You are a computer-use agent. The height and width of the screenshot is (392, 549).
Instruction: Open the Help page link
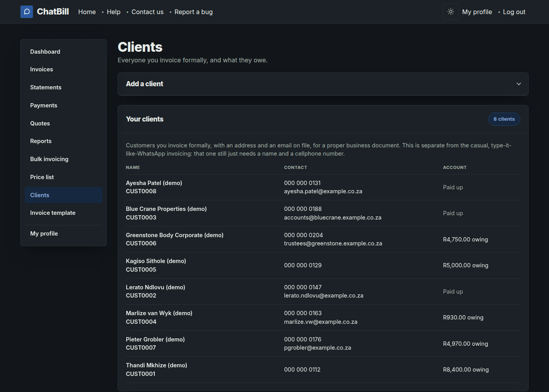click(x=114, y=12)
